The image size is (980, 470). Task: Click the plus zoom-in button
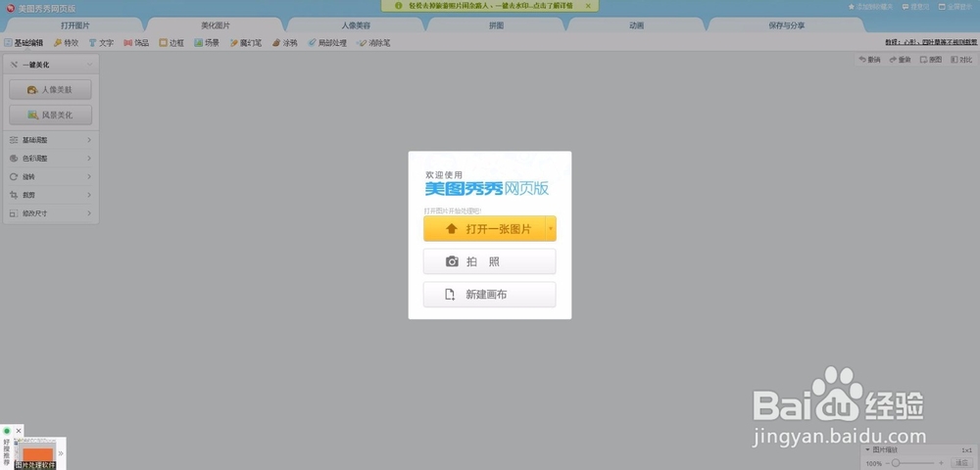pyautogui.click(x=941, y=463)
